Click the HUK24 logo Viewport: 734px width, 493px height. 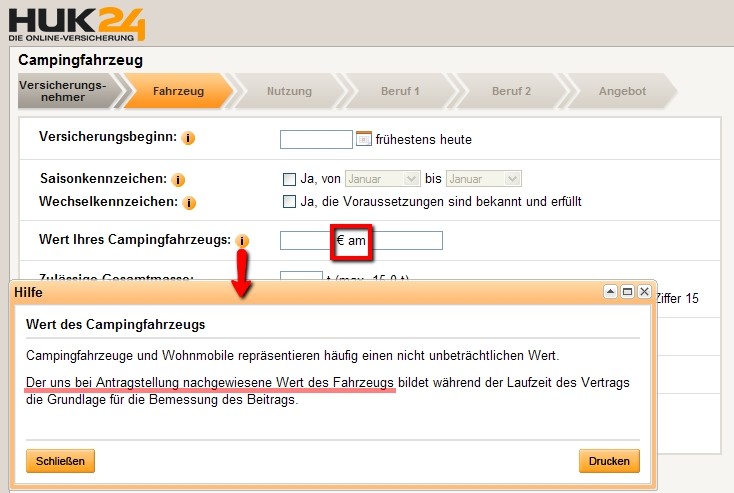[x=77, y=24]
